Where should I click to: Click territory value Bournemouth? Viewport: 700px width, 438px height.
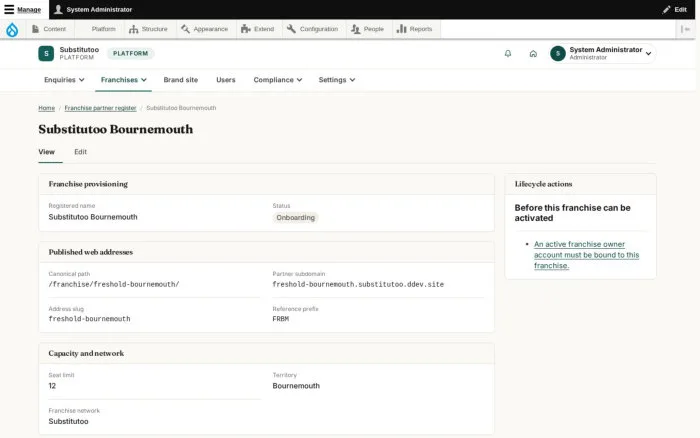pos(296,386)
